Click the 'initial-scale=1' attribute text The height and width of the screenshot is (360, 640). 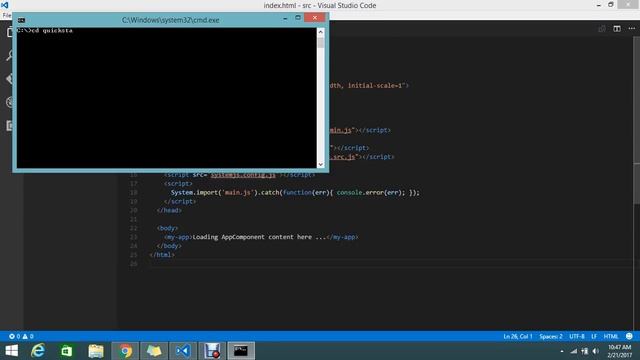point(375,86)
